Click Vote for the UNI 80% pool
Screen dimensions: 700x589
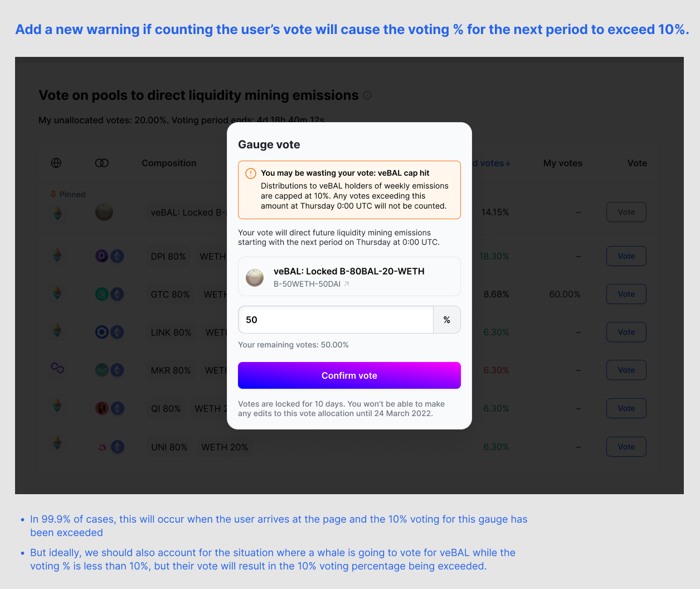pyautogui.click(x=626, y=446)
